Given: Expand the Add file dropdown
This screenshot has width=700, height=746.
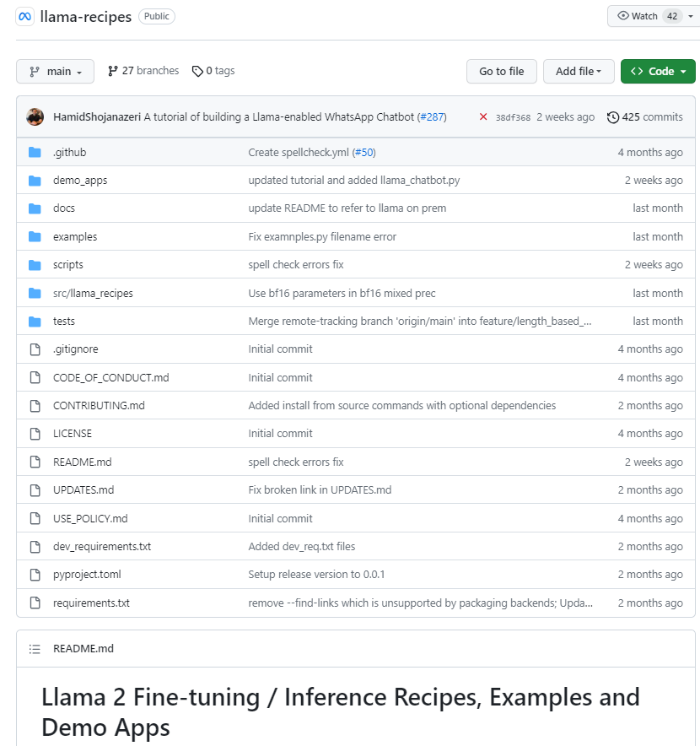Looking at the screenshot, I should [x=579, y=72].
